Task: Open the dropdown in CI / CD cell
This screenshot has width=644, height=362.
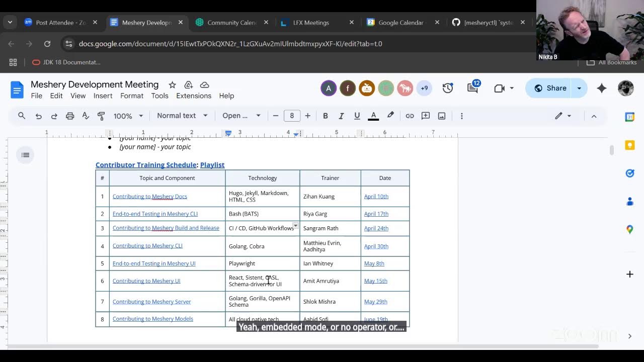Action: pos(296,225)
